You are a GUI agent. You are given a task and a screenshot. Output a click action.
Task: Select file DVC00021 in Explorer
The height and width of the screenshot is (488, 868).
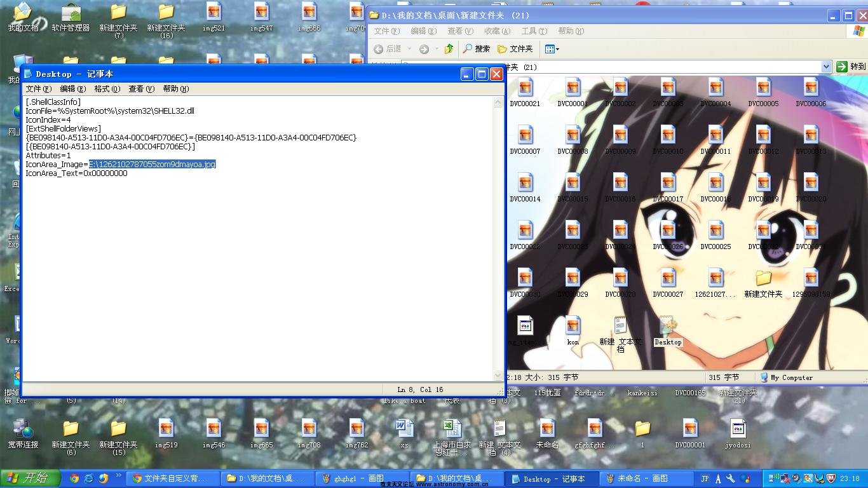pyautogui.click(x=525, y=93)
